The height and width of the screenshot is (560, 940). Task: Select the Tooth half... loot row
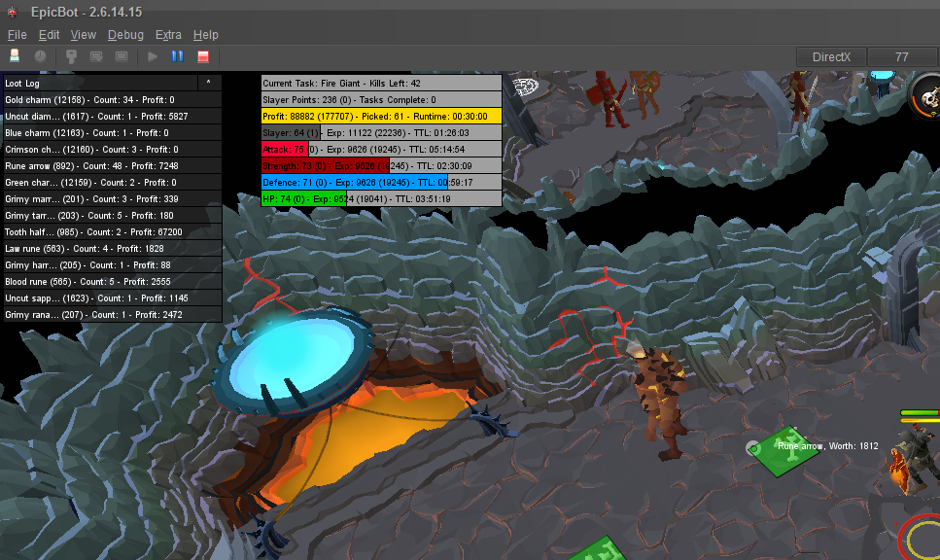click(x=113, y=231)
